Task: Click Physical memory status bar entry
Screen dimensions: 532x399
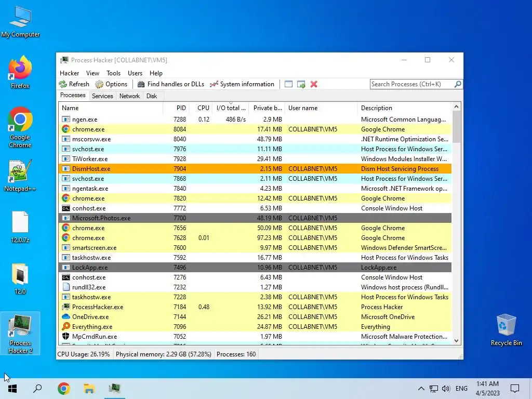Action: [x=164, y=354]
